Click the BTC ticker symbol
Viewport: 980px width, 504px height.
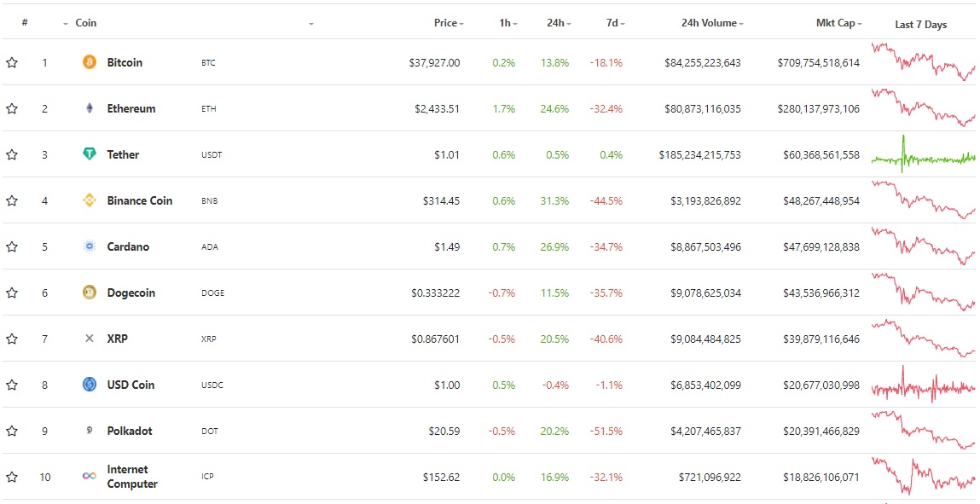pos(208,63)
